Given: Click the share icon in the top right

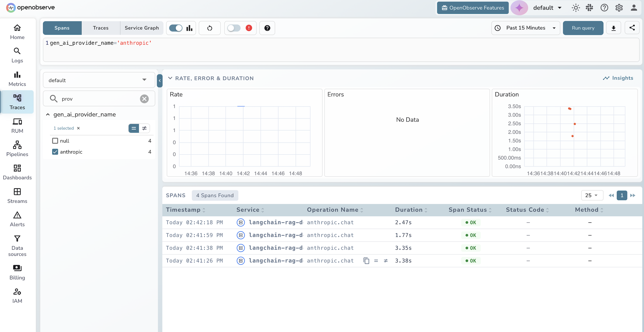Looking at the screenshot, I should tap(632, 28).
